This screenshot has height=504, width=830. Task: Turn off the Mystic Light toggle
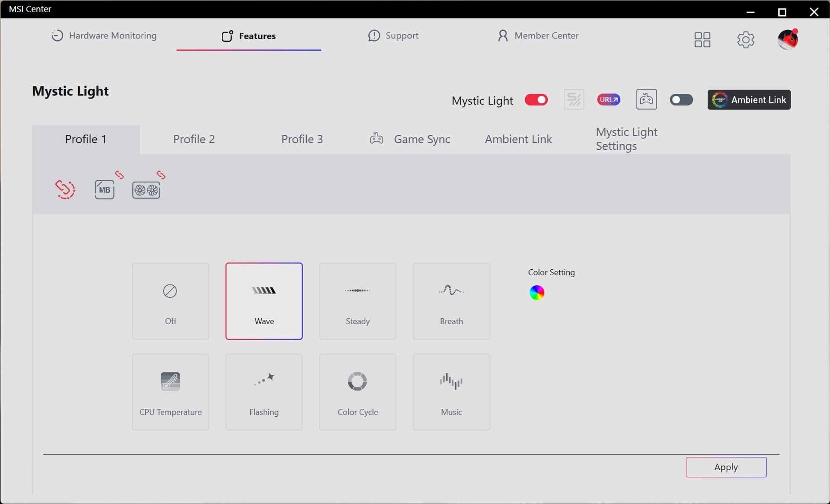click(536, 100)
